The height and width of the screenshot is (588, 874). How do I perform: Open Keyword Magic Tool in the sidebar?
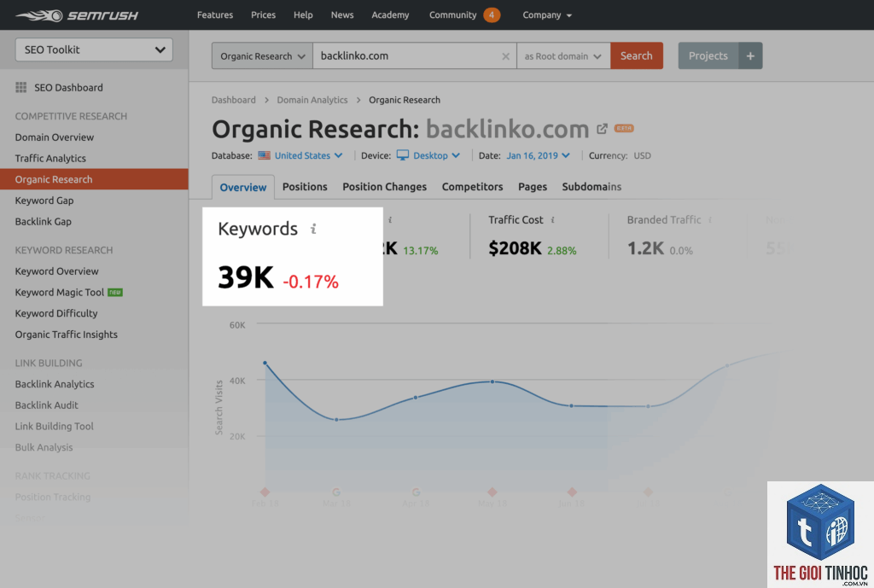pos(60,293)
